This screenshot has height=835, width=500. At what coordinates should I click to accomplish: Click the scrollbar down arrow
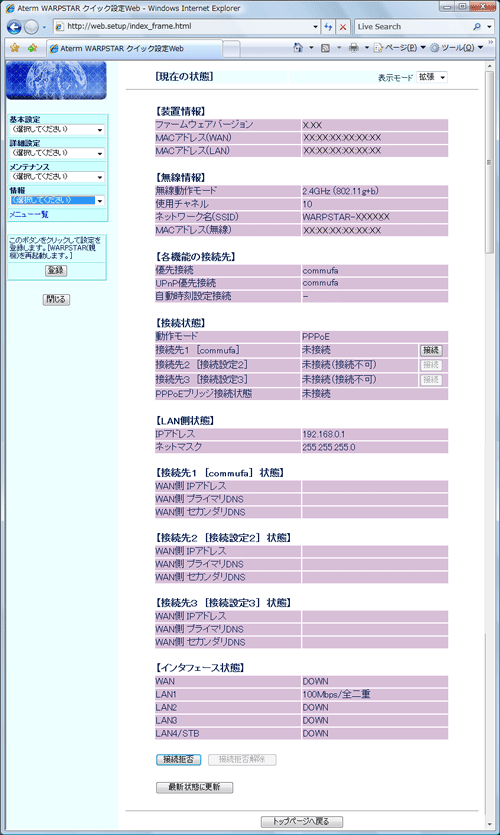pyautogui.click(x=489, y=823)
